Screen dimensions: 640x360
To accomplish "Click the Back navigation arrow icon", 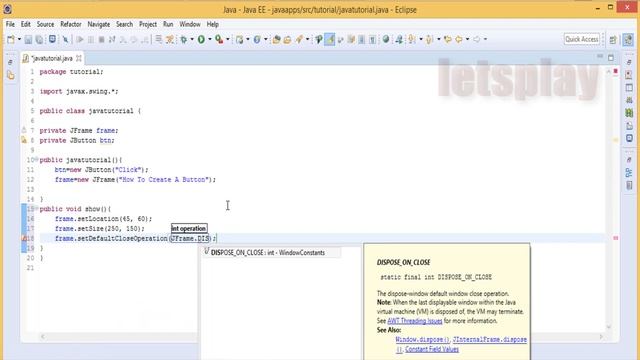I will (459, 40).
